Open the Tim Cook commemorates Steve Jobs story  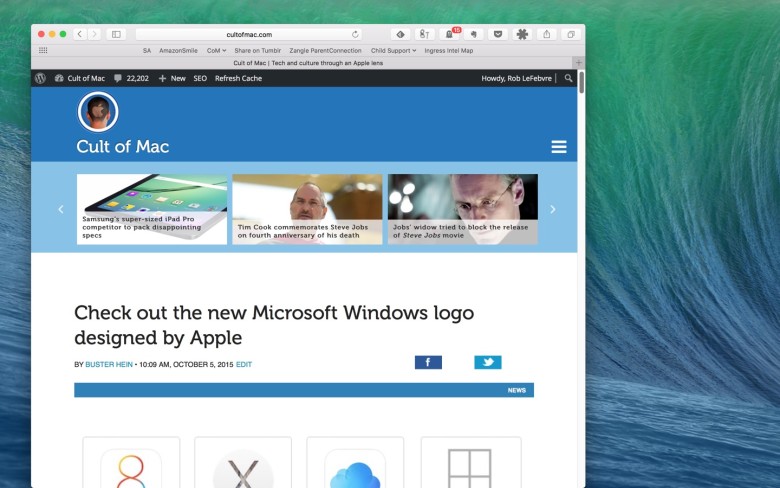point(307,209)
